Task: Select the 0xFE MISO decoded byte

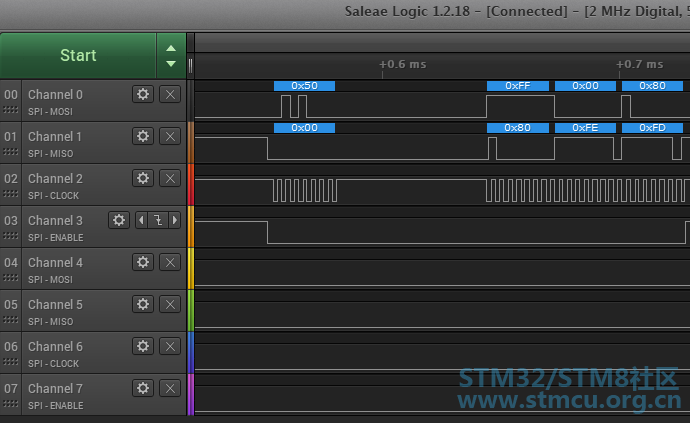Action: (585, 128)
